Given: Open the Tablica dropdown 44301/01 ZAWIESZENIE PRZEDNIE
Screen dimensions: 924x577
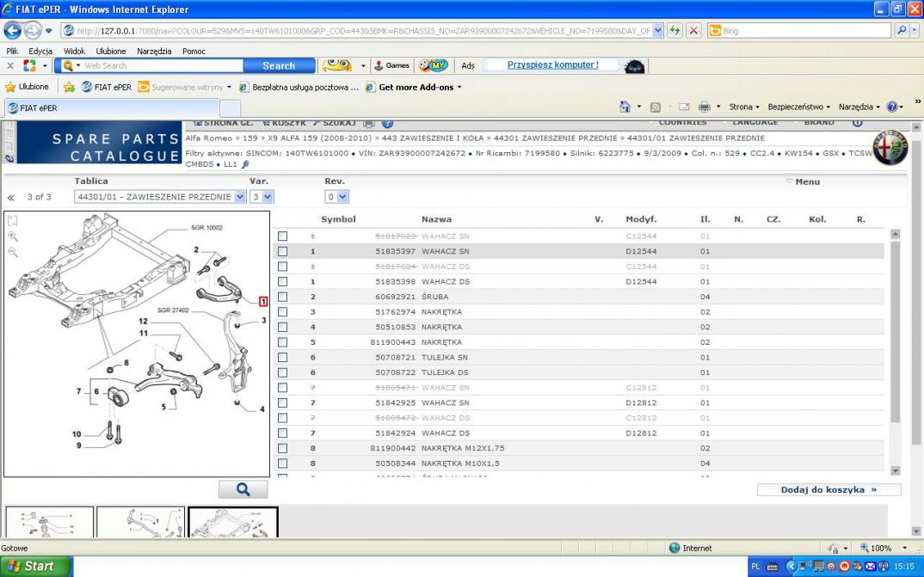Looking at the screenshot, I should 160,197.
